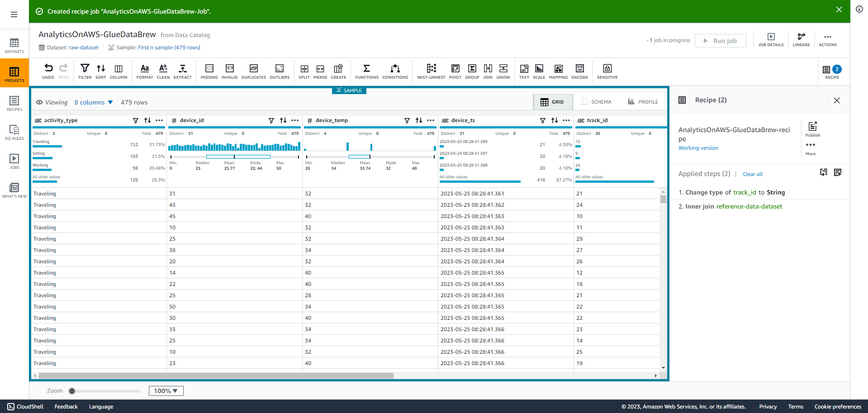Open the Merge tool
Screen dimensions: 868x413
coord(320,71)
